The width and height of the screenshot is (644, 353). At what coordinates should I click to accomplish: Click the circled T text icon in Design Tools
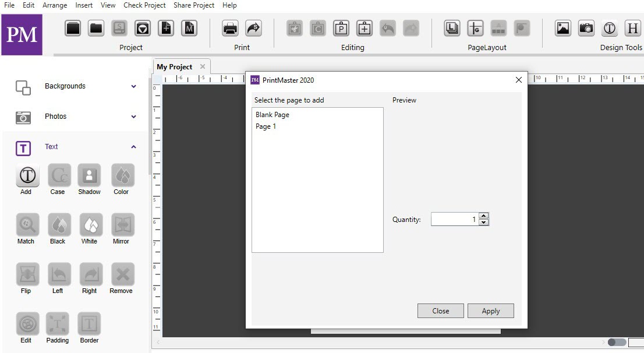[610, 29]
